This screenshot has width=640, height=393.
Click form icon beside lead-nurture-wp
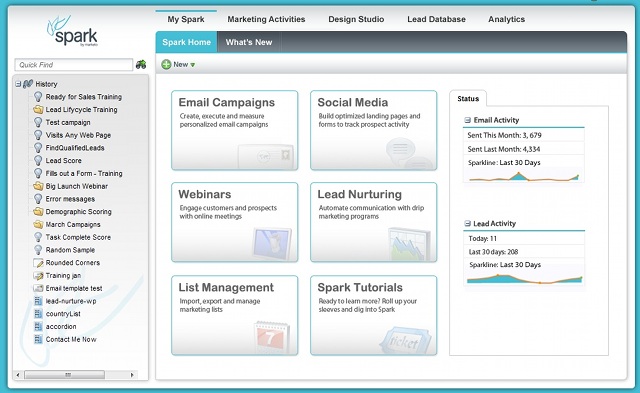click(x=38, y=301)
